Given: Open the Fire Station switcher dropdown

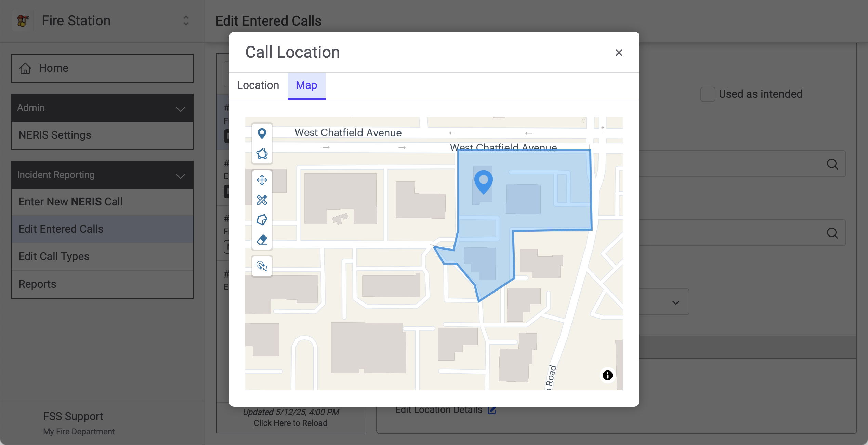Looking at the screenshot, I should point(186,21).
